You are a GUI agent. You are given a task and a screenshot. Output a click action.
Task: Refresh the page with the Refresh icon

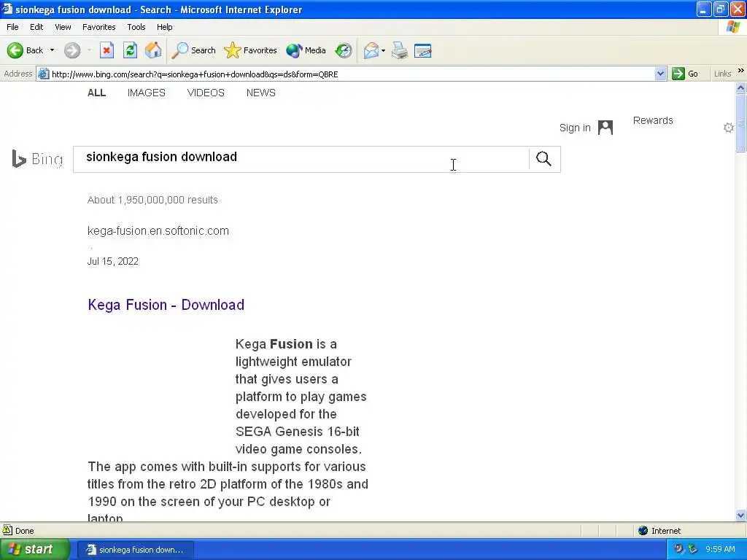pos(130,50)
